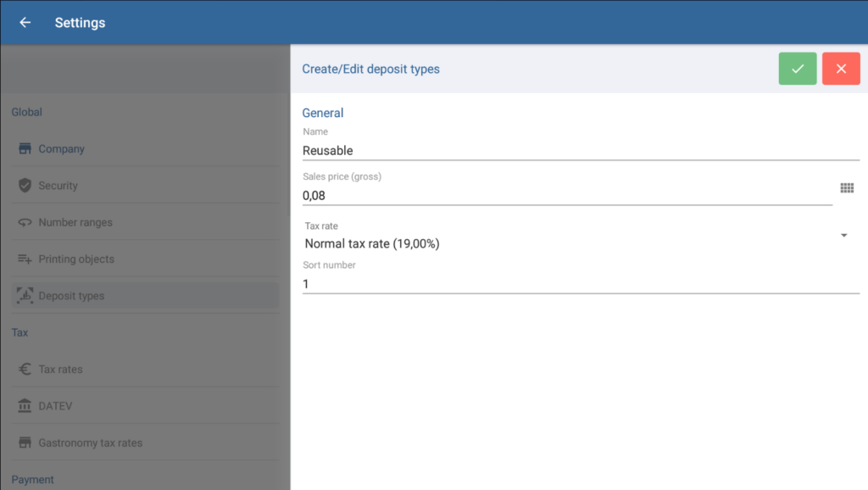Image resolution: width=868 pixels, height=490 pixels.
Task: Click the Printing objects icon
Action: pos(25,259)
